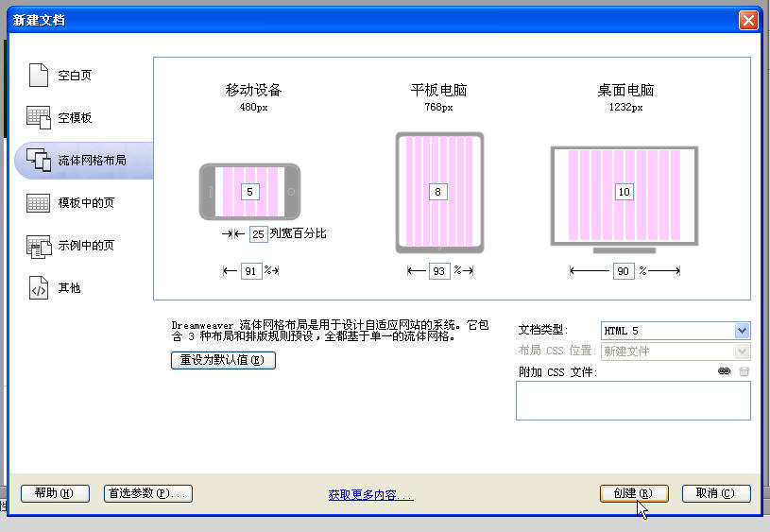Select the 空模板 blank template icon
The width and height of the screenshot is (770, 532).
coord(39,117)
